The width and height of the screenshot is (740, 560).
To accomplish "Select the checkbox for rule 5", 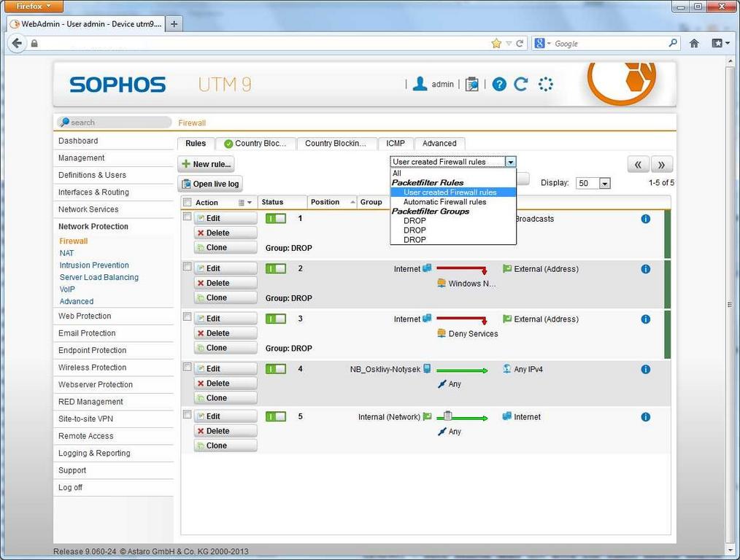I will click(187, 414).
